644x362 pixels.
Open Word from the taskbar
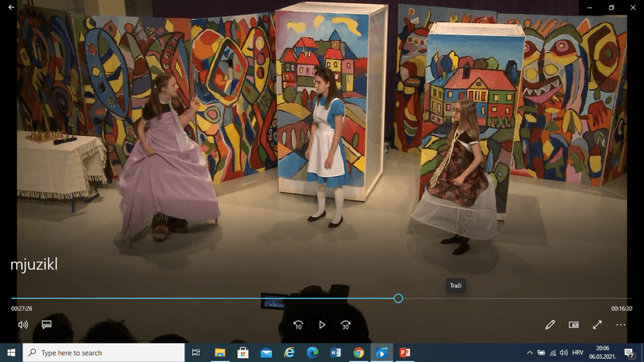pos(335,353)
